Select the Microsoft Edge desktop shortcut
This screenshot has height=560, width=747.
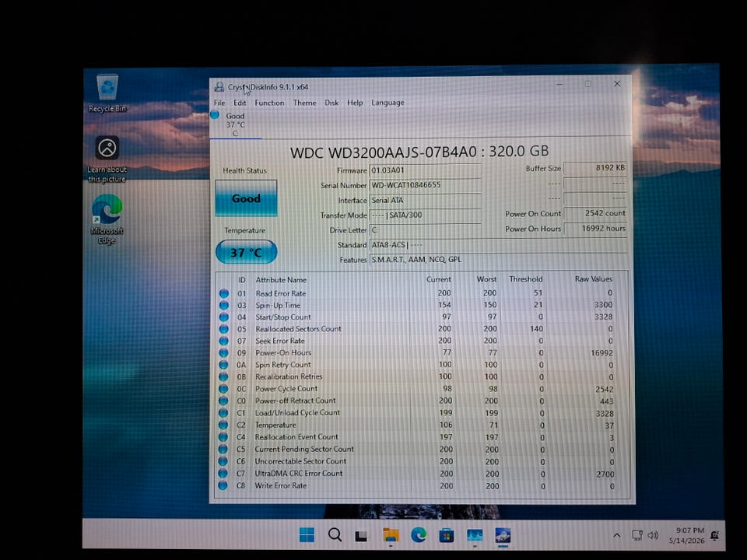pyautogui.click(x=107, y=219)
